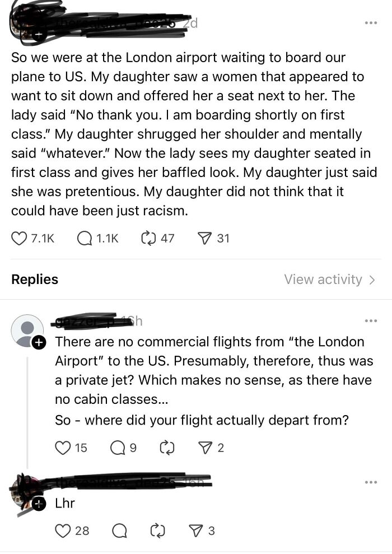Open the three-dot menu on the Lhr reply

coord(370,481)
